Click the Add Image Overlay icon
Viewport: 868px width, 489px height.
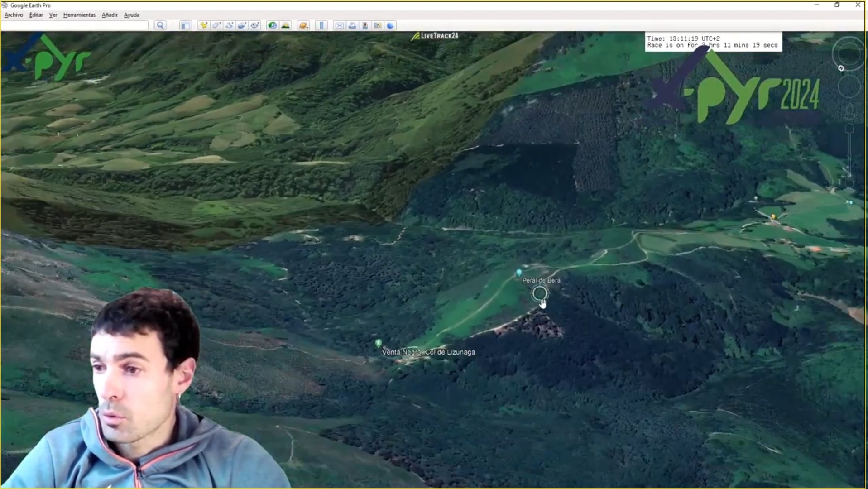tap(242, 25)
